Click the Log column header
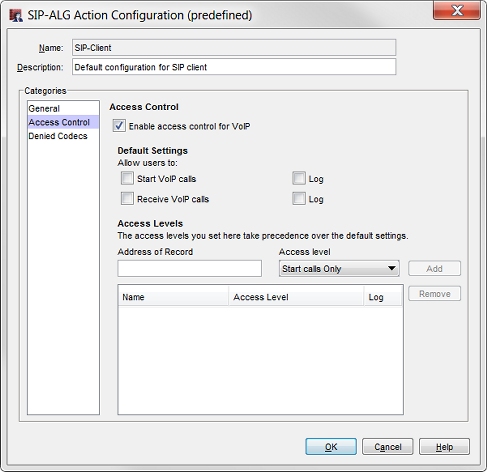The image size is (487, 472). coord(383,297)
